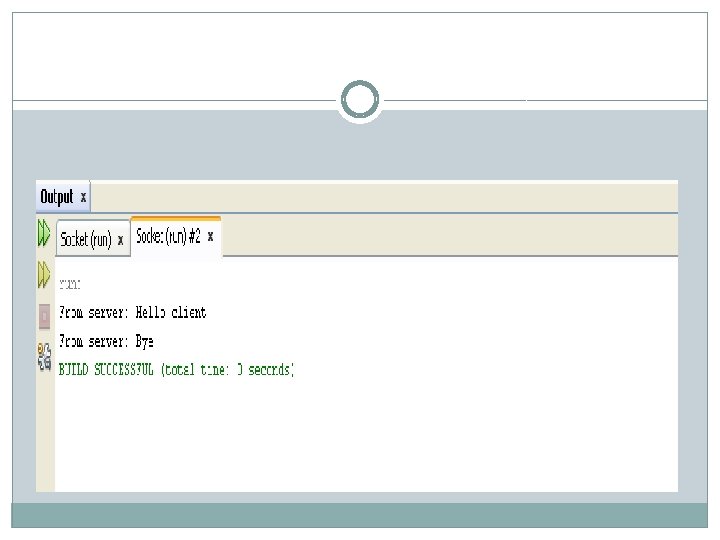
Task: Close the Socket (run) #2 tab
Action: [210, 237]
